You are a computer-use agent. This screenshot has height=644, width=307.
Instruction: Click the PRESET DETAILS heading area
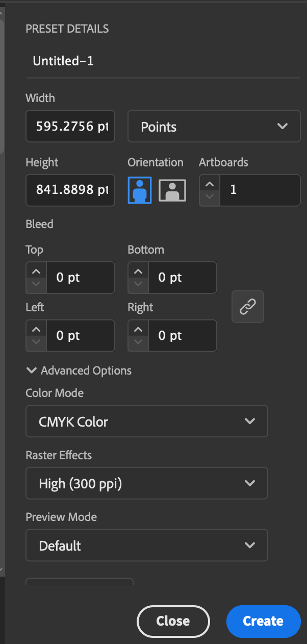(x=67, y=29)
